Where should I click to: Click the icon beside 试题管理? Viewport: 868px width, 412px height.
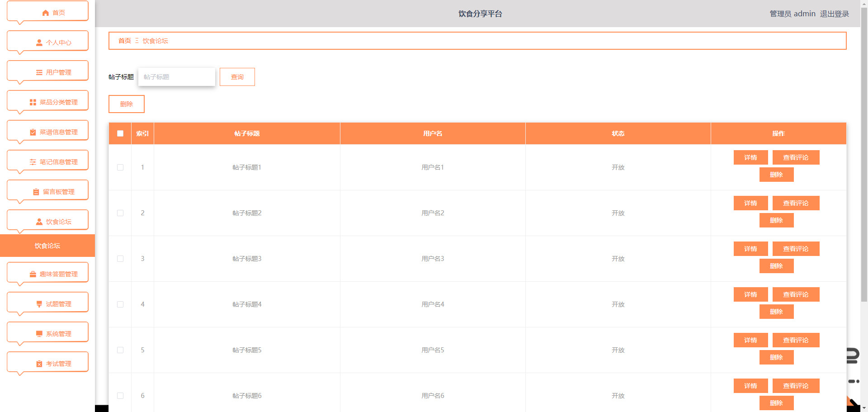point(39,304)
